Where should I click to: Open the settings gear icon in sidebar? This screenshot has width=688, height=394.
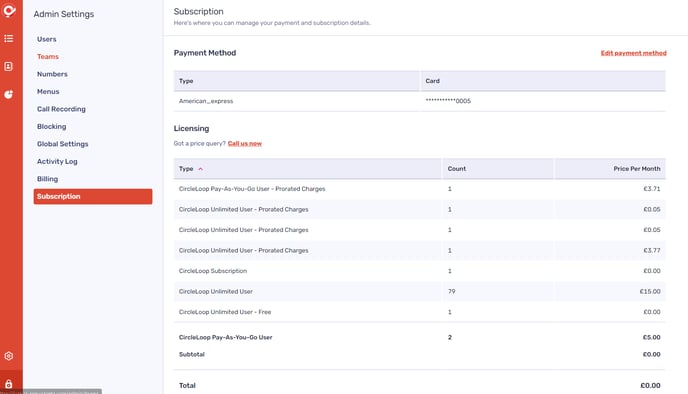click(x=8, y=356)
